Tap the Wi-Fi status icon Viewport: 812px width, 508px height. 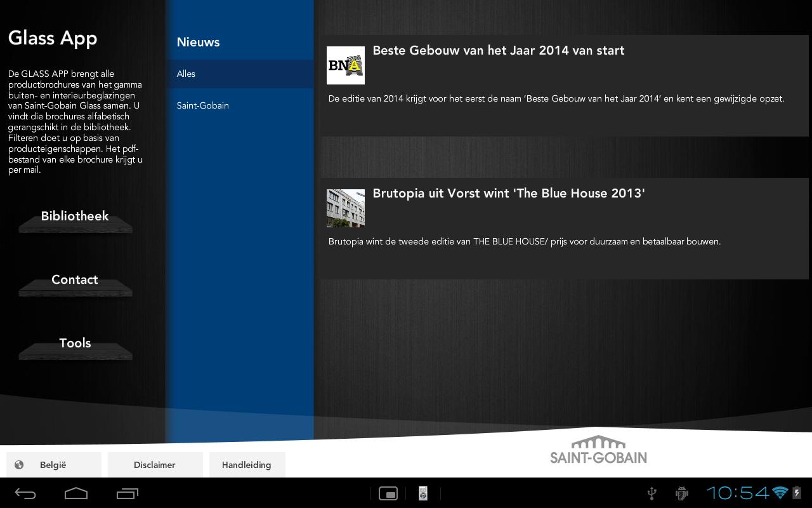[778, 493]
